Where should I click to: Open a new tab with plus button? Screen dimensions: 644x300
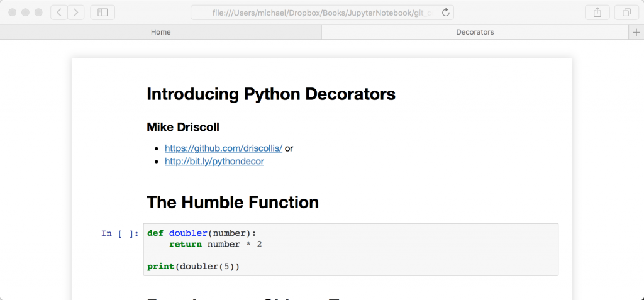(x=636, y=32)
